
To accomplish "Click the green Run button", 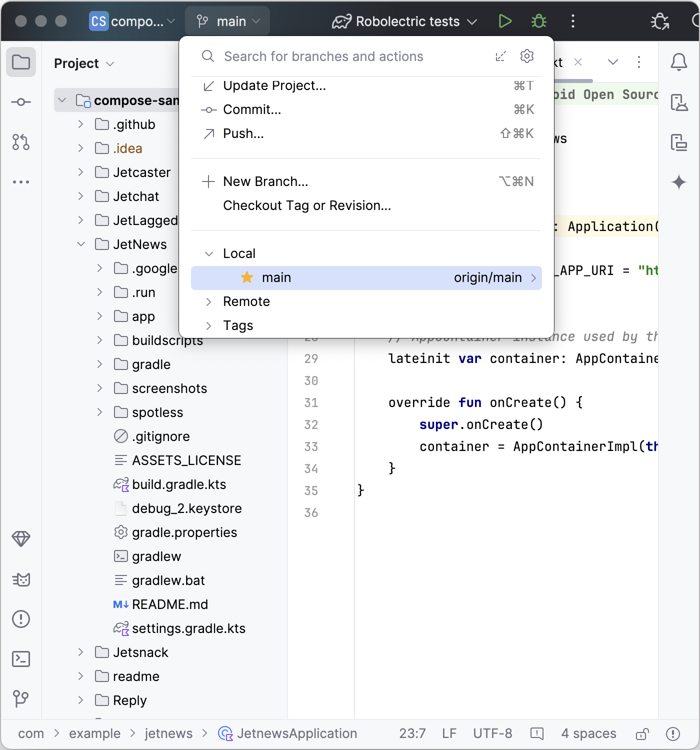I will 505,21.
